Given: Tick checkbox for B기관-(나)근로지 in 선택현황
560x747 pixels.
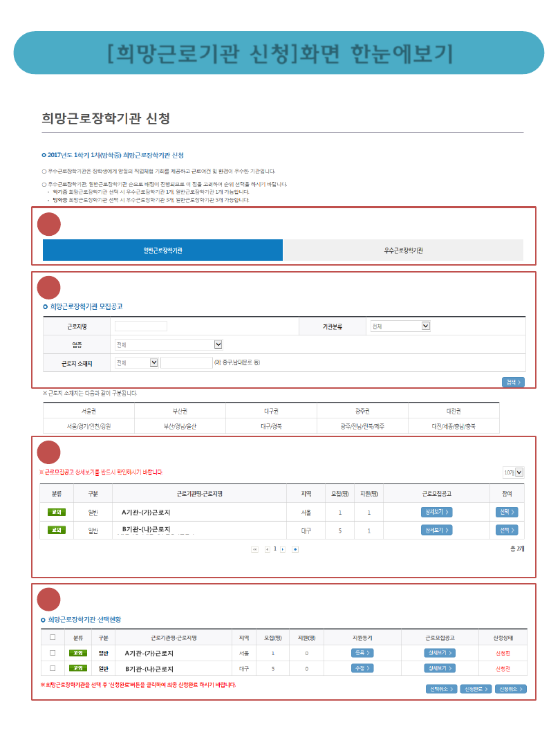Looking at the screenshot, I should click(53, 668).
